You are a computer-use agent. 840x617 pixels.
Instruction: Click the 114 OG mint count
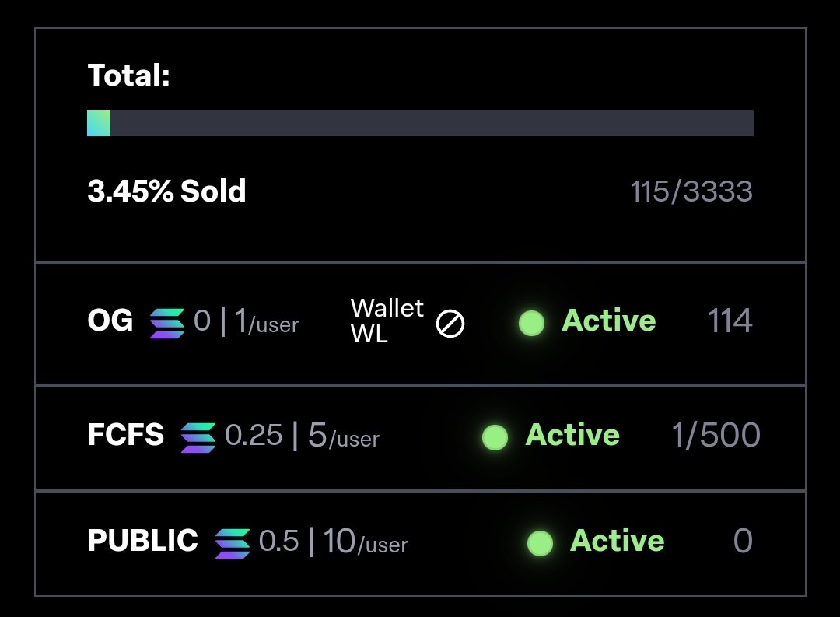pos(730,321)
